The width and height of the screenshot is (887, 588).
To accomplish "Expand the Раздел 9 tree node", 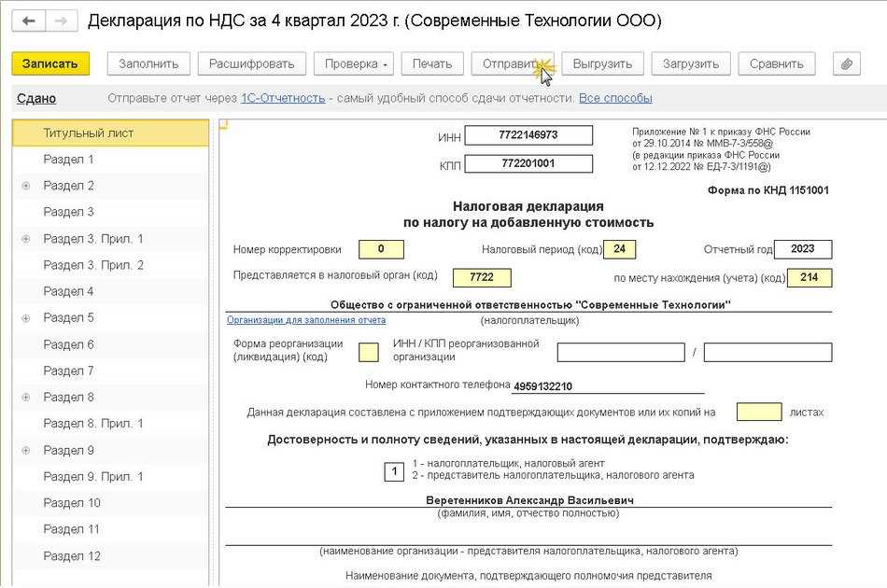I will 26,451.
